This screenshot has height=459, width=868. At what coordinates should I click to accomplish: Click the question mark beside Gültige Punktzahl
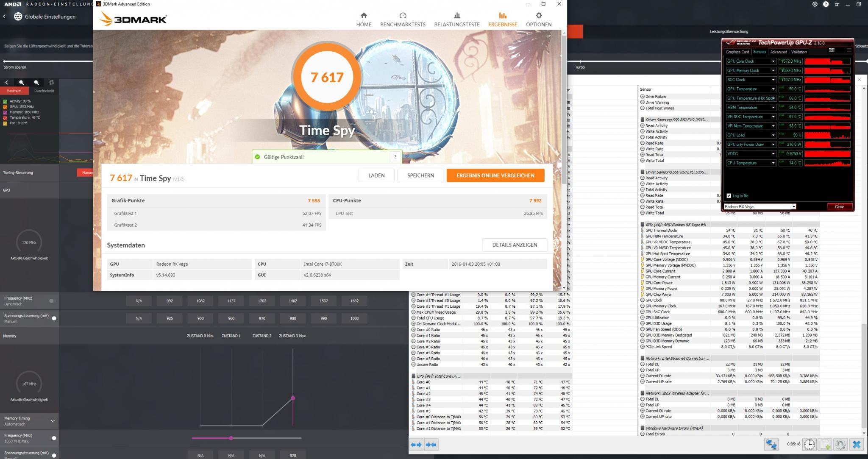[x=395, y=157]
